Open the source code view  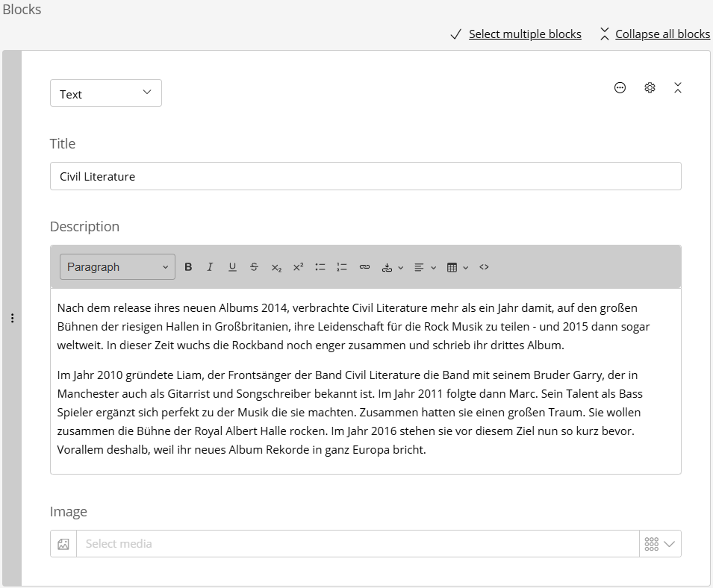pos(484,267)
